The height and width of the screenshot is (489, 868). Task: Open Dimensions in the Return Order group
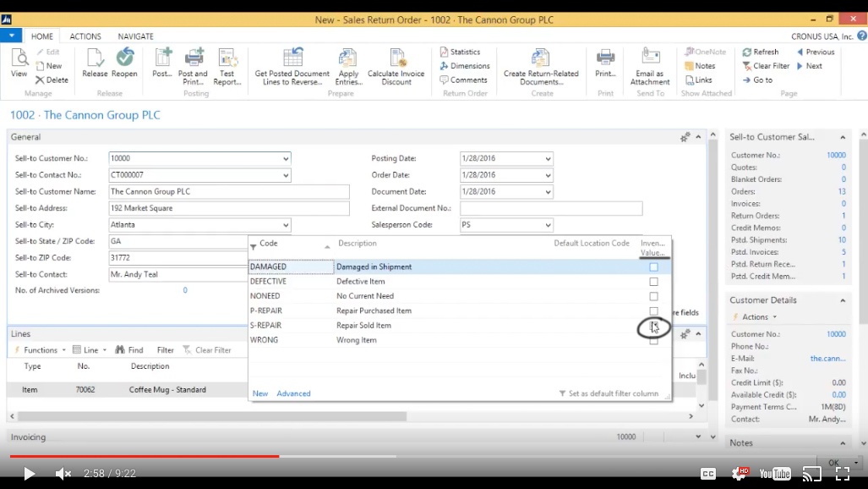point(465,65)
